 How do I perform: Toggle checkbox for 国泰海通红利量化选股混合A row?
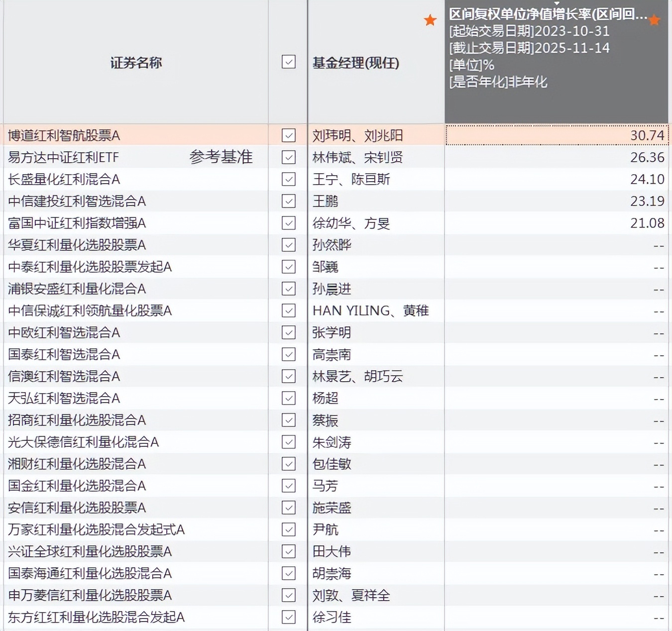pos(288,573)
